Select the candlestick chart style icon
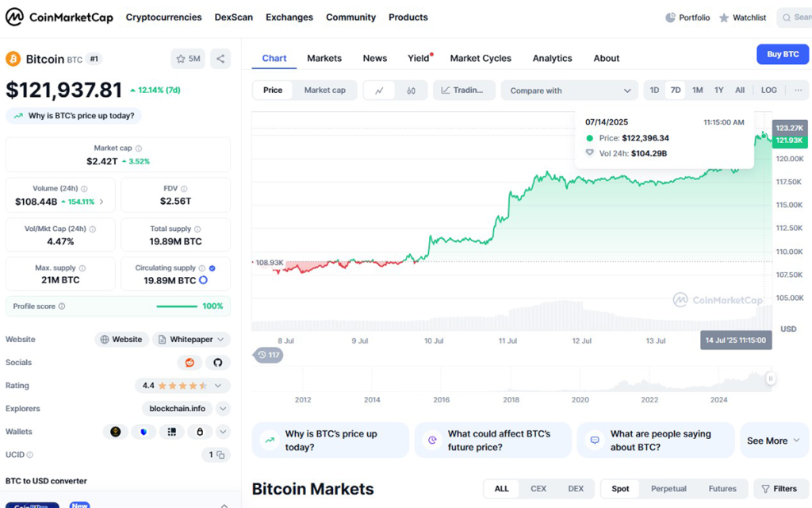Image resolution: width=812 pixels, height=508 pixels. [412, 90]
